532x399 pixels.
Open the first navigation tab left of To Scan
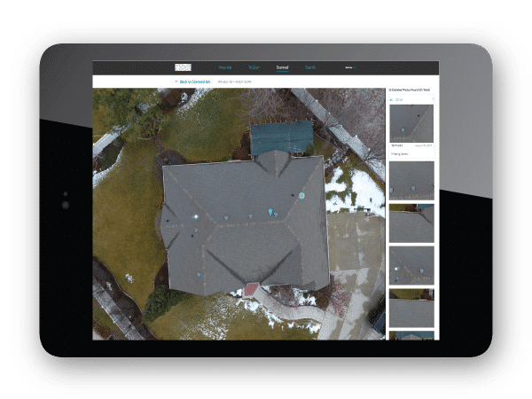pyautogui.click(x=225, y=67)
